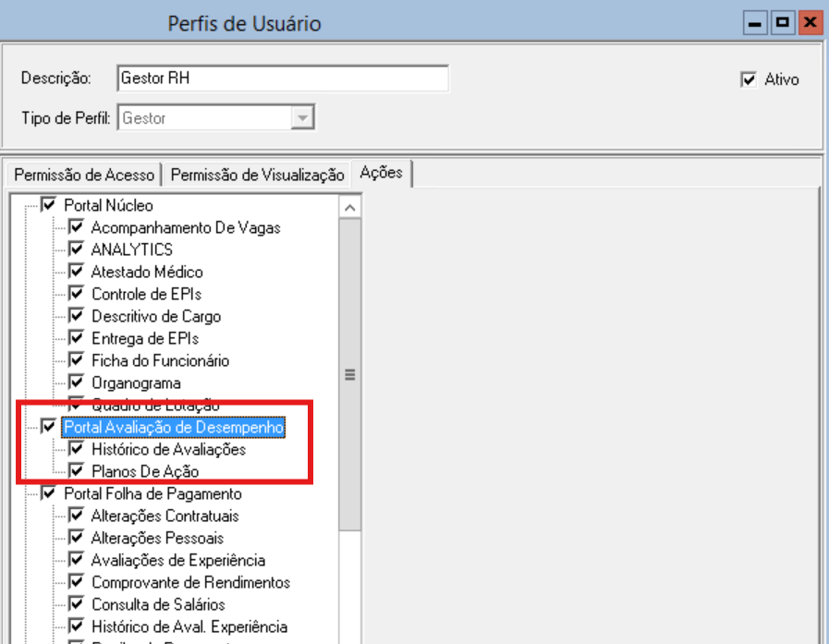Toggle the Planos De Ação checkbox
This screenshot has width=829, height=644.
point(77,471)
